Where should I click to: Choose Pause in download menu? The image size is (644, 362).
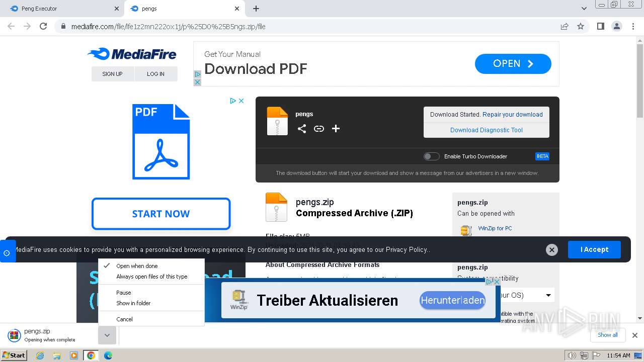pyautogui.click(x=151, y=293)
